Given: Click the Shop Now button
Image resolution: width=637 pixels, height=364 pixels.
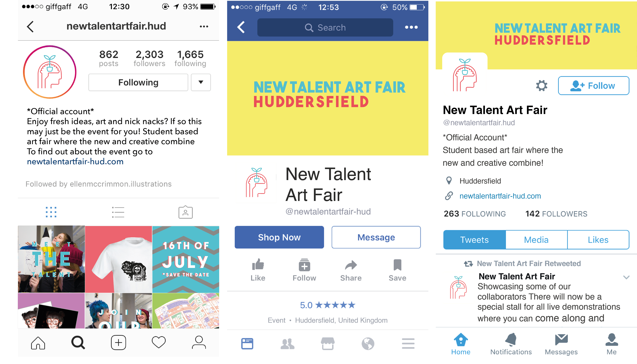Looking at the screenshot, I should click(279, 237).
